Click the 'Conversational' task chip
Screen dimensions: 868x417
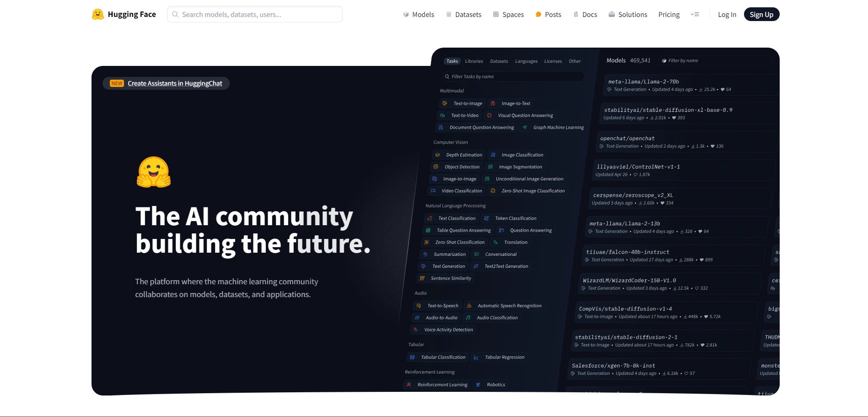pyautogui.click(x=495, y=254)
